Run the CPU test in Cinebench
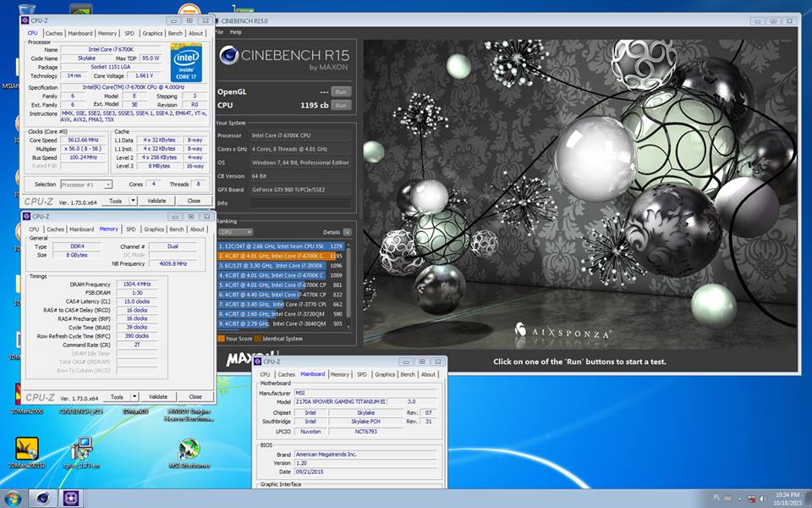This screenshot has width=812, height=508. tap(341, 105)
